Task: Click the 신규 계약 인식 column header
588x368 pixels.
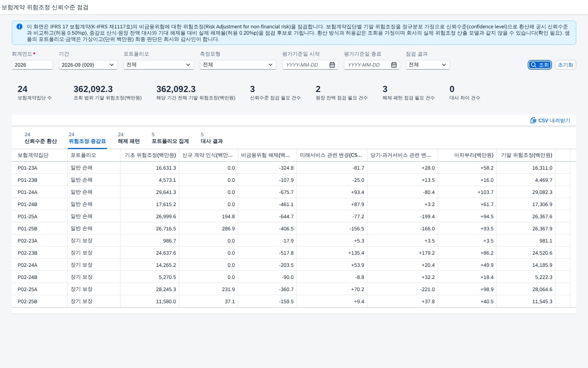Action: [209, 155]
